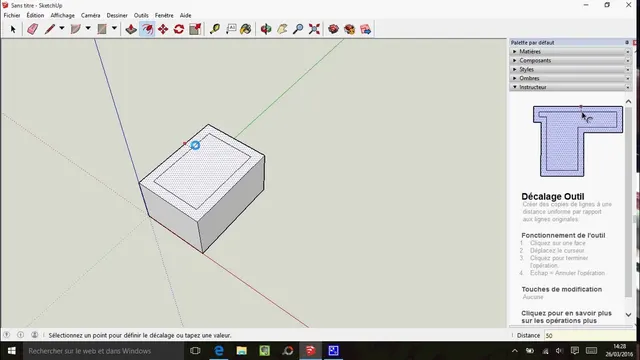This screenshot has height=360, width=640.
Task: Open File Explorer from the taskbar
Action: (242, 351)
